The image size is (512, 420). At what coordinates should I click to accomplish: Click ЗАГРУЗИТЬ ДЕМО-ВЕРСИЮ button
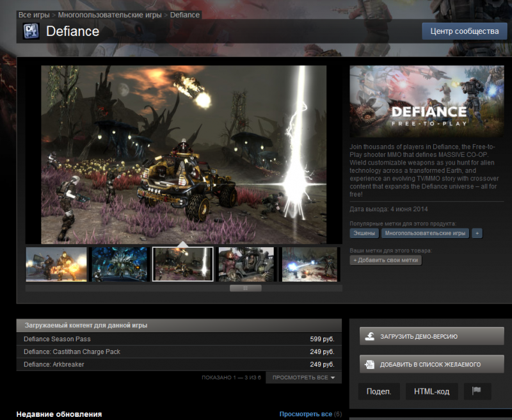431,336
